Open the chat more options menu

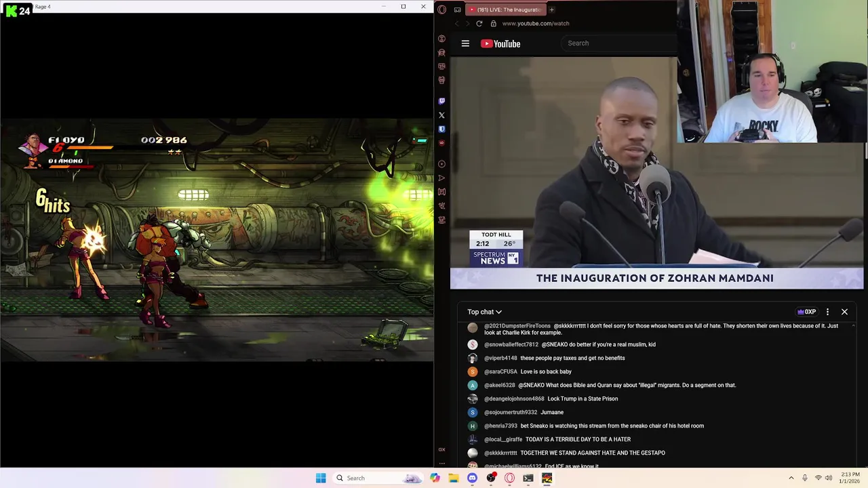tap(827, 312)
